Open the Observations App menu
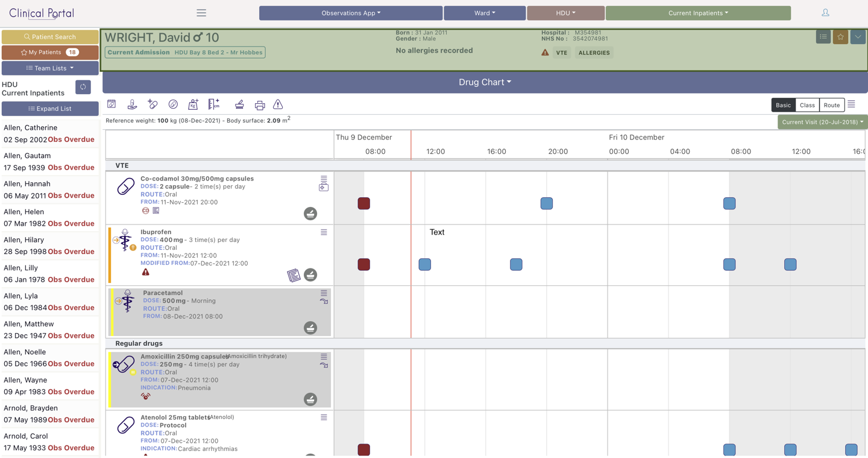Image resolution: width=868 pixels, height=458 pixels. point(351,13)
